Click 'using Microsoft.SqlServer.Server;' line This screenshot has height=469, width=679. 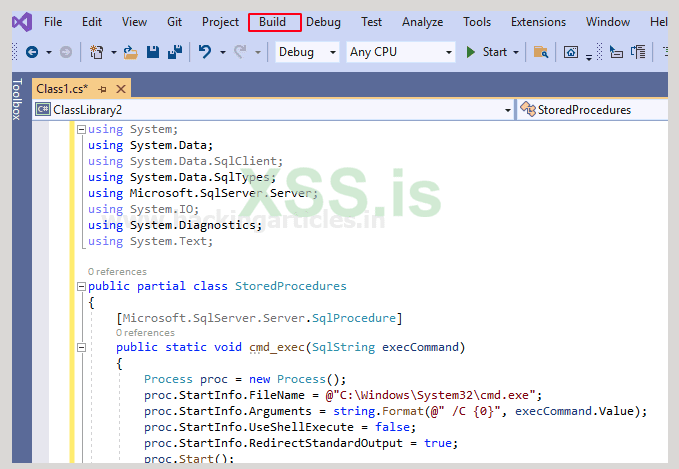[203, 193]
